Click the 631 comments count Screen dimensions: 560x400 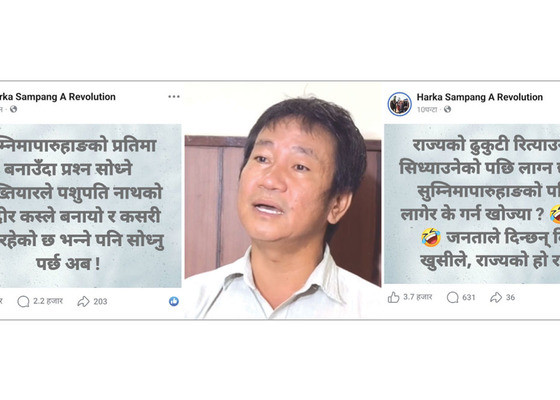(469, 298)
